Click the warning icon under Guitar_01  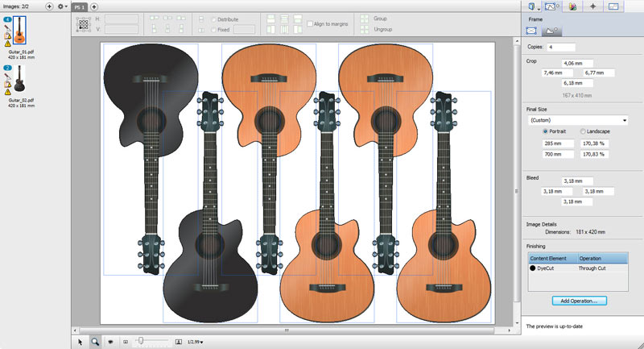[8, 44]
